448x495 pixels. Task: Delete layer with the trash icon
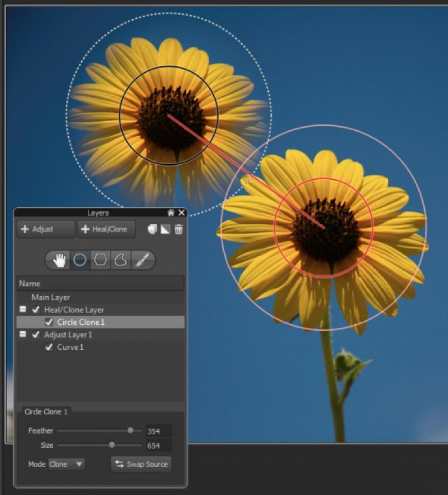(x=179, y=229)
